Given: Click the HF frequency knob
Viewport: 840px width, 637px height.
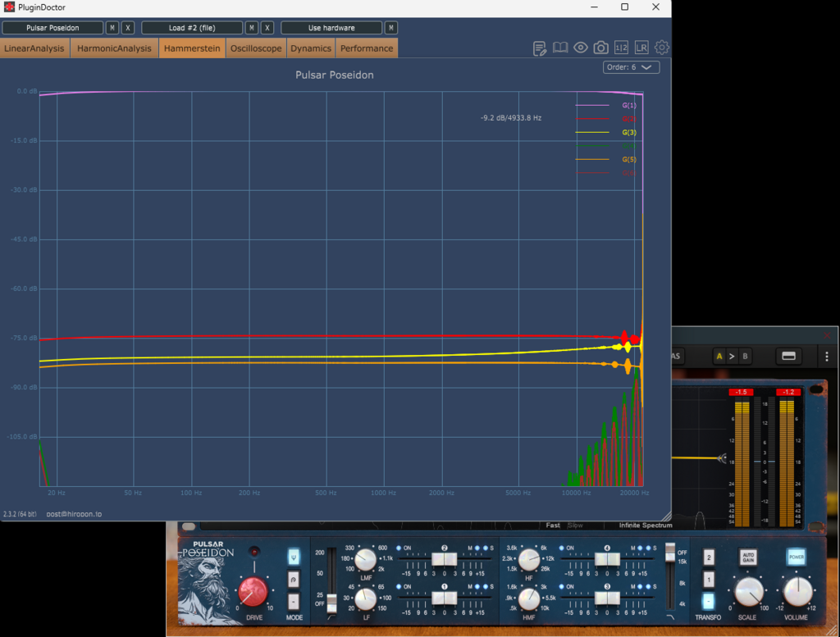Looking at the screenshot, I should (529, 559).
